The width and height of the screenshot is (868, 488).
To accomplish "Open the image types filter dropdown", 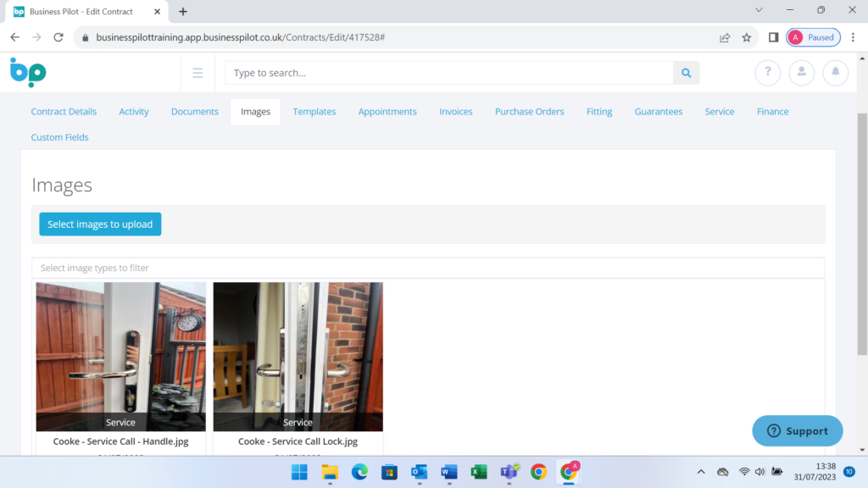I will click(428, 268).
